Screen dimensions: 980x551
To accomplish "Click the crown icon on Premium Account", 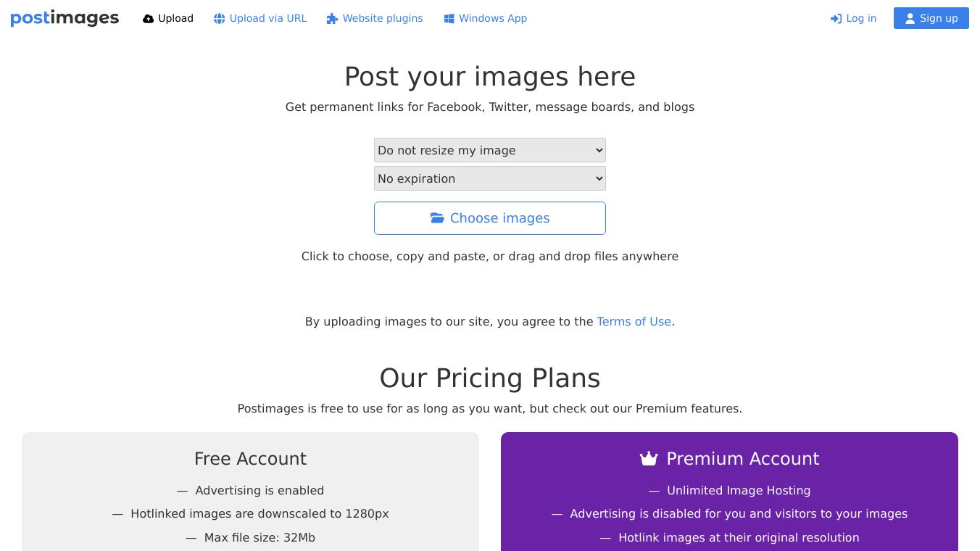I will click(x=648, y=459).
